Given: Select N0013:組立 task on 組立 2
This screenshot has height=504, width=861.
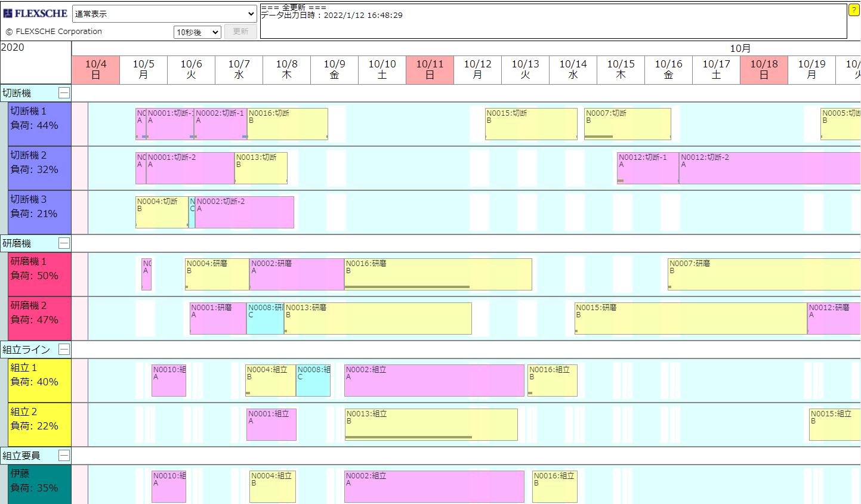Looking at the screenshot, I should (x=430, y=425).
